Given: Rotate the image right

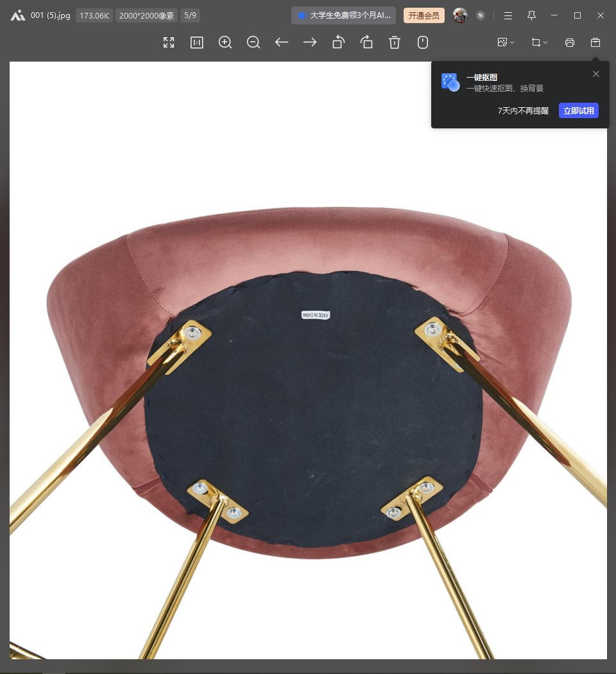Looking at the screenshot, I should [x=366, y=42].
